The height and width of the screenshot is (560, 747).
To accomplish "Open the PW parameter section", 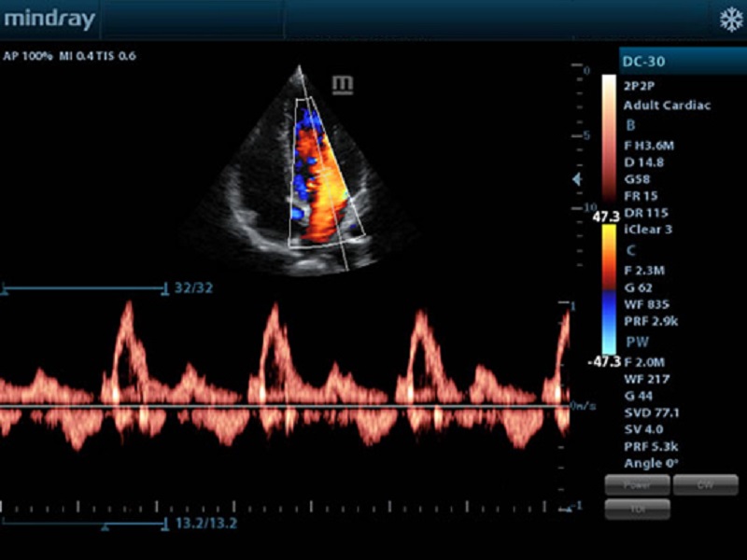I will (x=634, y=343).
